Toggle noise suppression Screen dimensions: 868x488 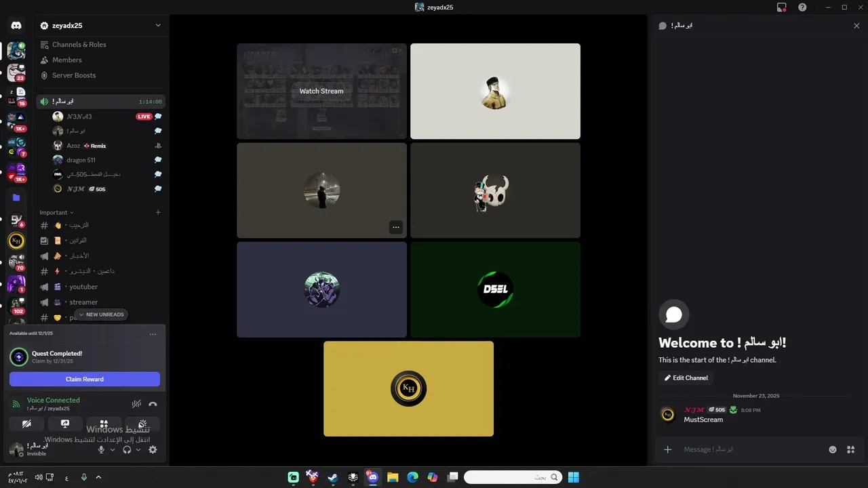point(136,404)
